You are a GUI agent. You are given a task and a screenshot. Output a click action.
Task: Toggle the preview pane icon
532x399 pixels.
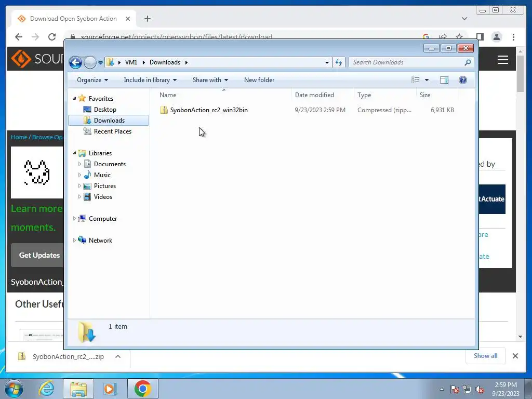tap(444, 80)
